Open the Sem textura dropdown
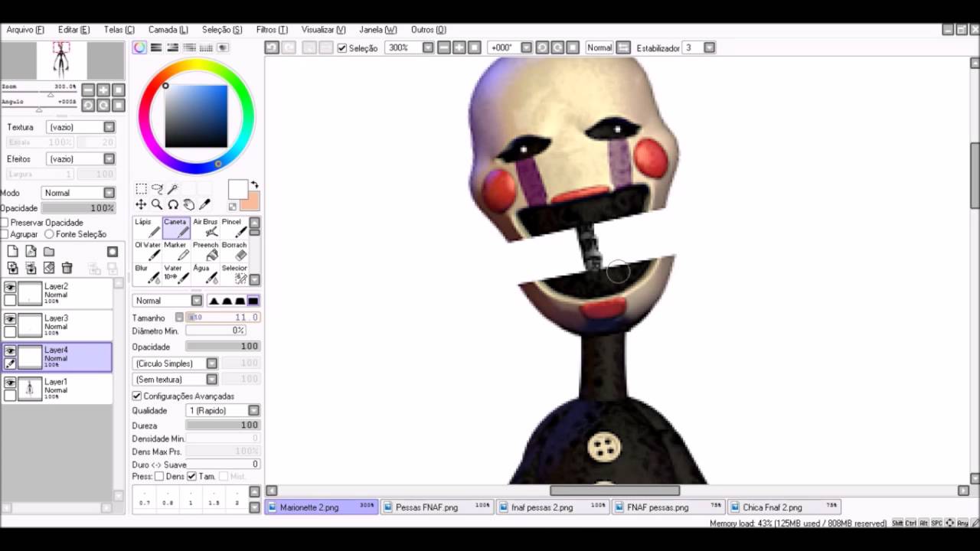 point(176,380)
